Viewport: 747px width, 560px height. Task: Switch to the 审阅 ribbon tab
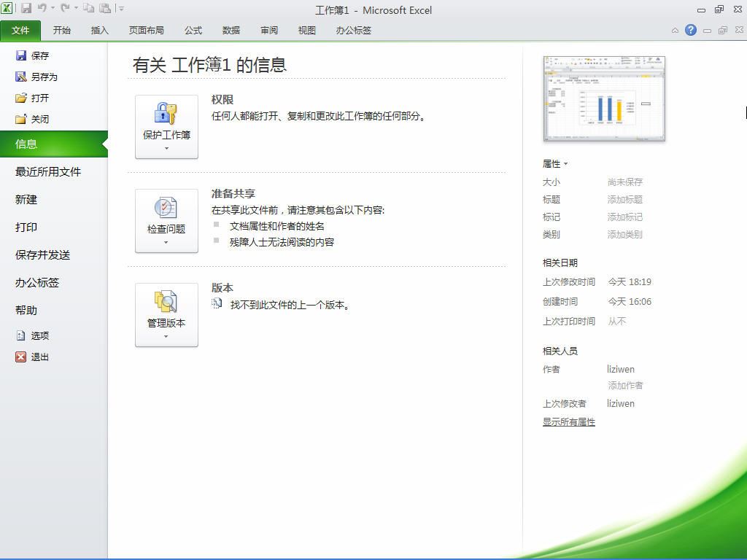point(269,31)
